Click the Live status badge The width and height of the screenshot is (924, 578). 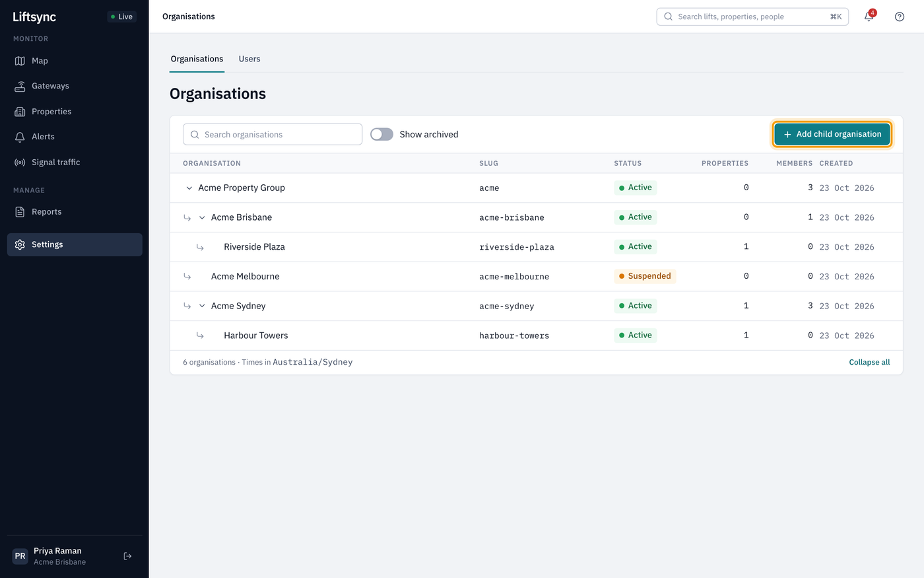[x=122, y=17]
